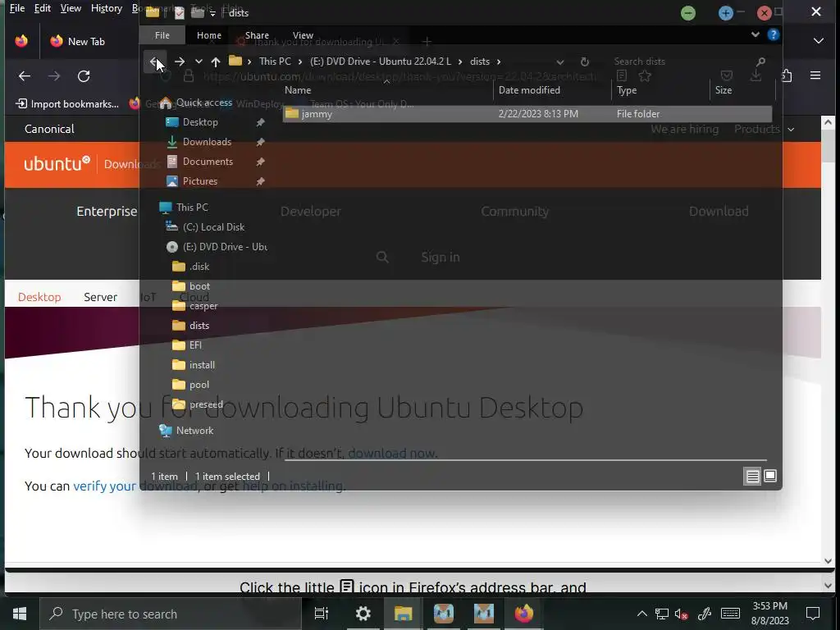Click Canonical link in page header

pyautogui.click(x=49, y=129)
